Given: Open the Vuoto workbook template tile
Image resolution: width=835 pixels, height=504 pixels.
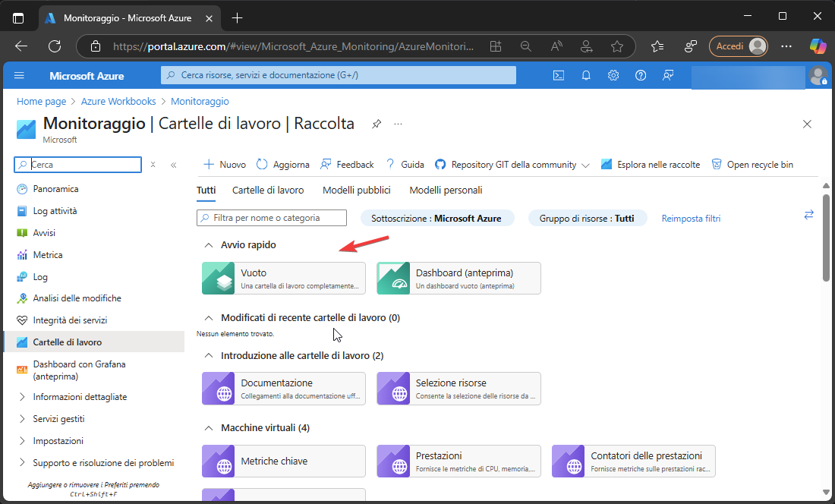Looking at the screenshot, I should pos(283,278).
